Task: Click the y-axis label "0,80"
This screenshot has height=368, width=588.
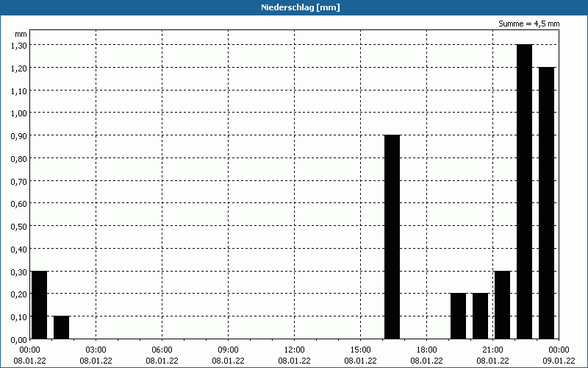Action: 19,158
